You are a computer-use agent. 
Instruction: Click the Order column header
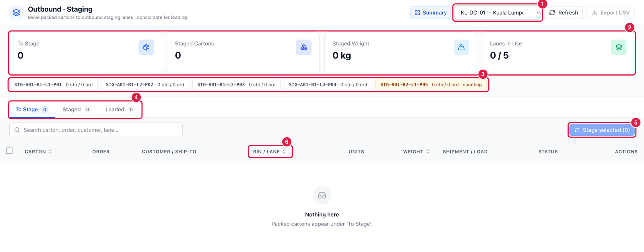101,152
